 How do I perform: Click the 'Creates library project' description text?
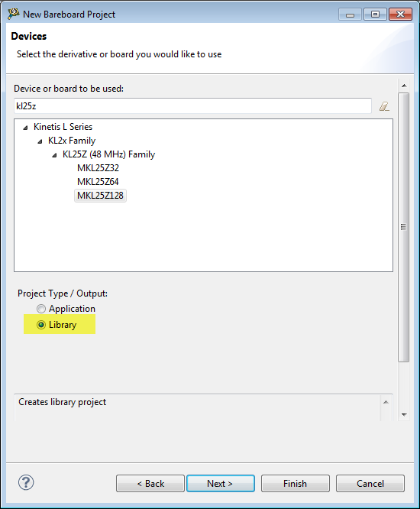coord(63,402)
